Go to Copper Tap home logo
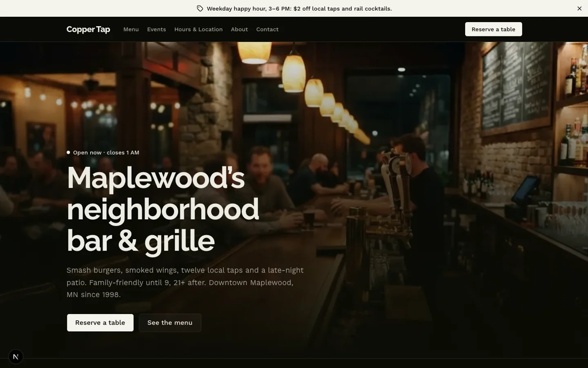This screenshot has width=588, height=368. coord(88,29)
